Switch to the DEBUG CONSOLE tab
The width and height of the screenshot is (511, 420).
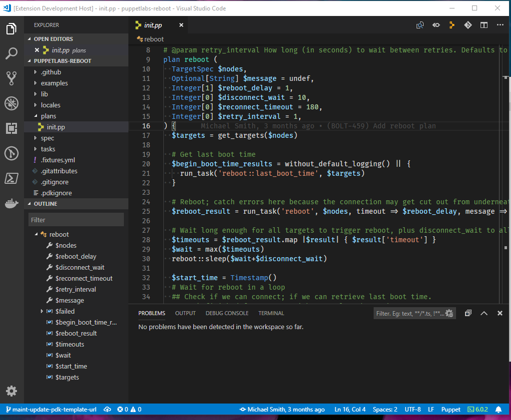(227, 313)
